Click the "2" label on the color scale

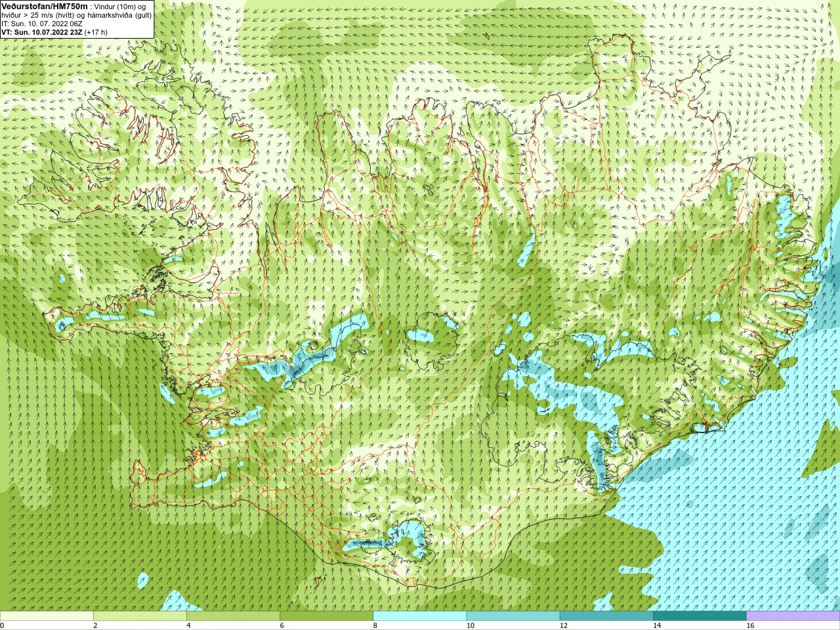[95, 625]
